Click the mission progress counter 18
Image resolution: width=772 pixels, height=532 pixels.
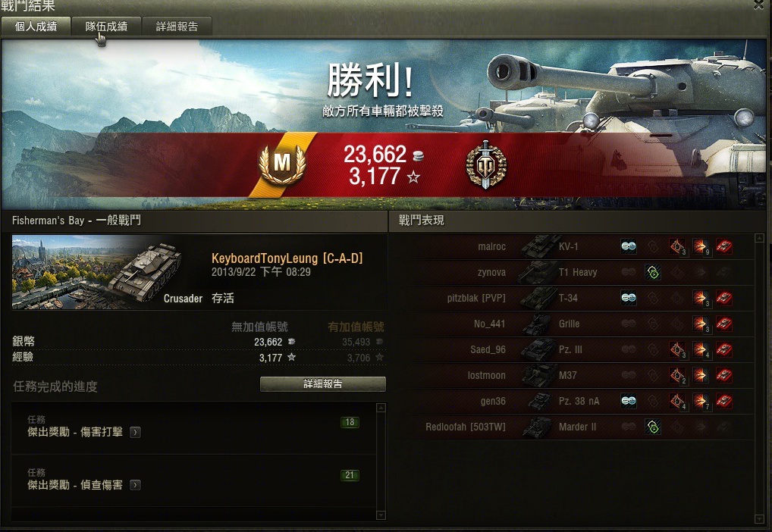tap(350, 422)
